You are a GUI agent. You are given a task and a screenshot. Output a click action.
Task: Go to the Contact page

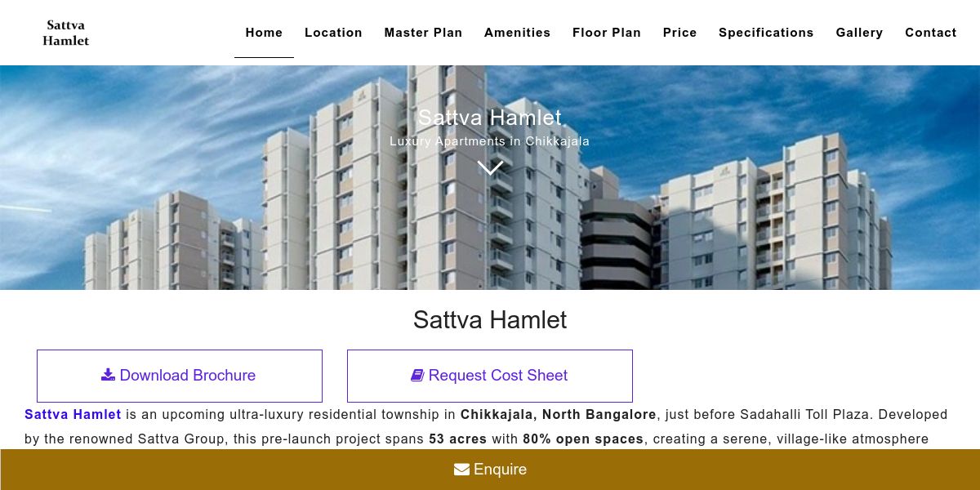click(x=931, y=33)
